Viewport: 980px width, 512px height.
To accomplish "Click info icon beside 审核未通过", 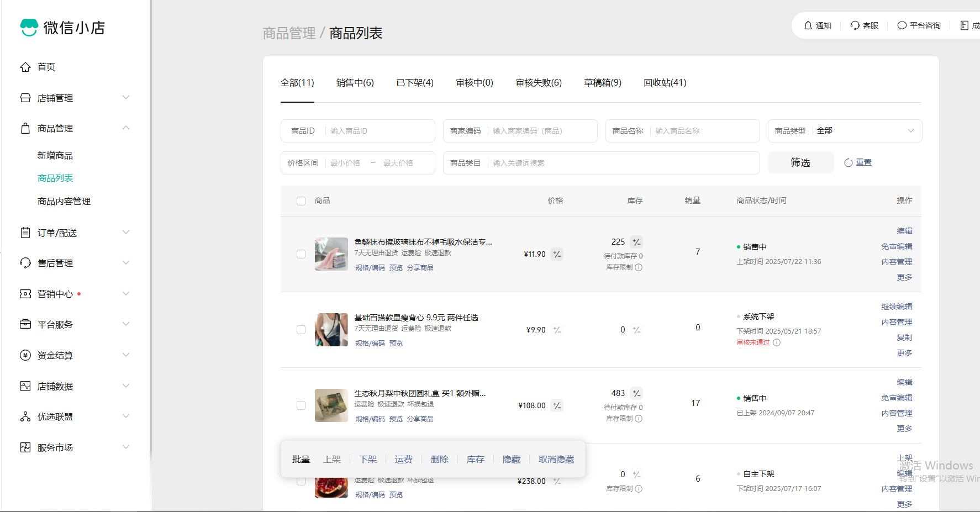I will [x=777, y=342].
